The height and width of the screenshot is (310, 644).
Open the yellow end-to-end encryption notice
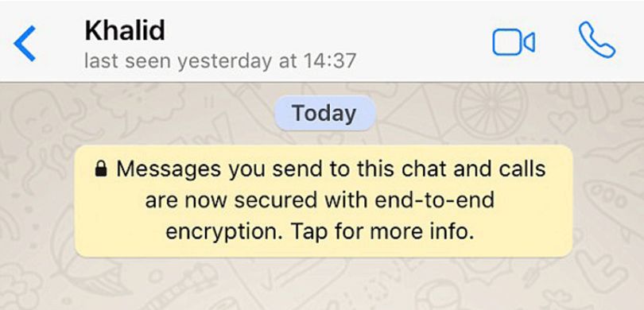pyautogui.click(x=324, y=201)
